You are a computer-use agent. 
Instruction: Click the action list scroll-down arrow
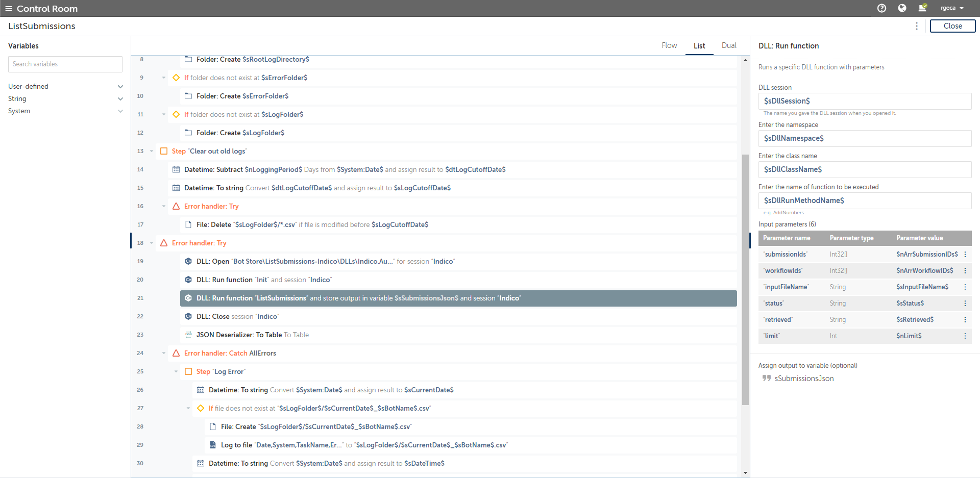click(x=745, y=473)
